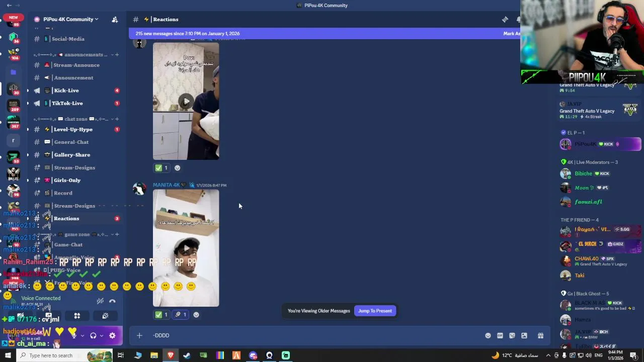Toggle noise suppression icon in voice panel
Screen dimensions: 644x362
(x=100, y=301)
